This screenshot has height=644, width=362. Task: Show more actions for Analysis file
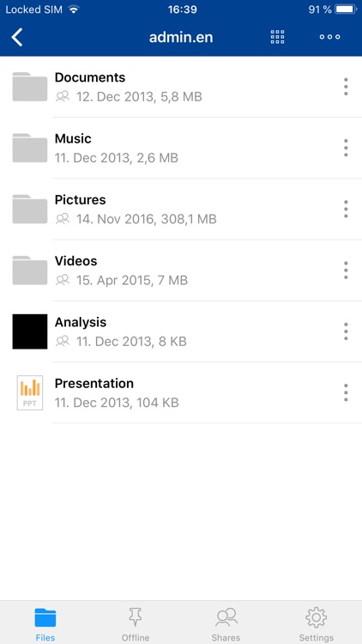click(346, 331)
